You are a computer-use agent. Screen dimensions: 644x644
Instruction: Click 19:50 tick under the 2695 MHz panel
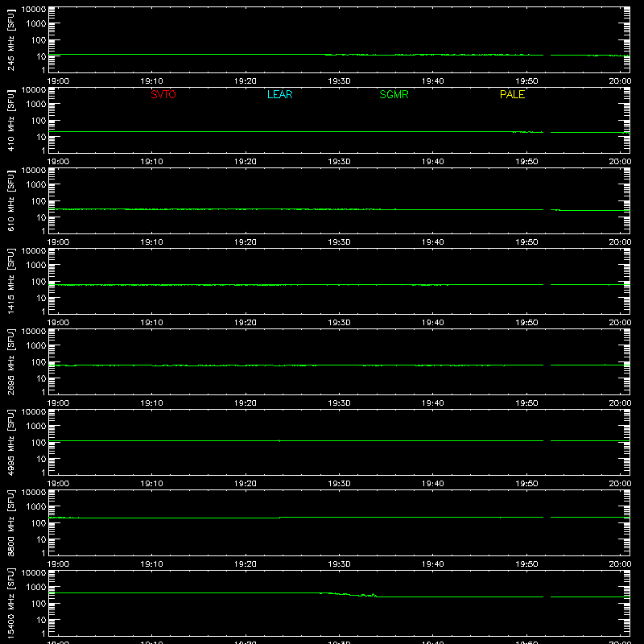(526, 403)
